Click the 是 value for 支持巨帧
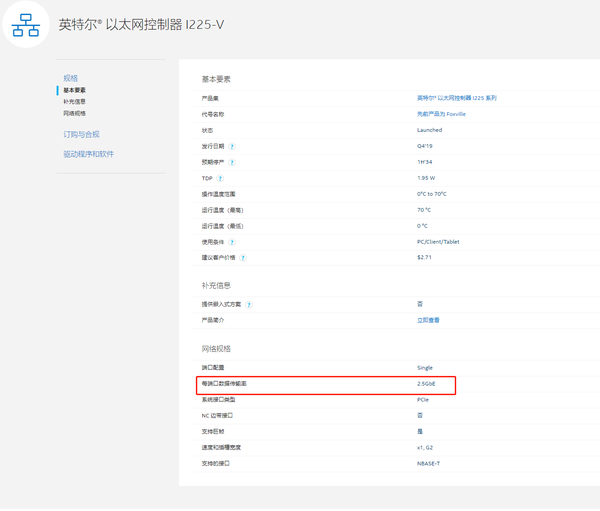600x511 pixels. click(x=420, y=432)
